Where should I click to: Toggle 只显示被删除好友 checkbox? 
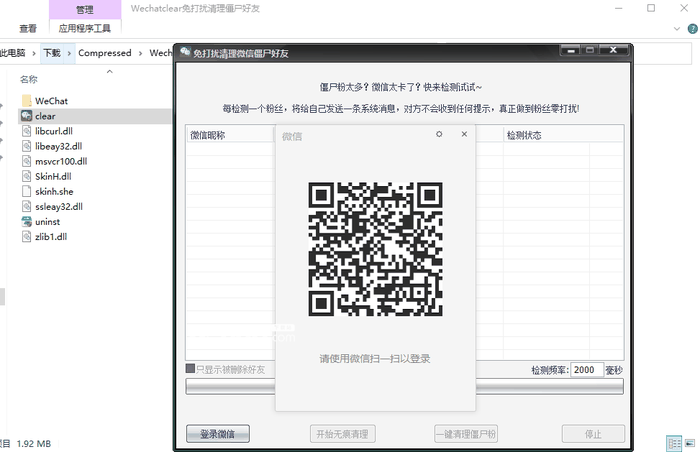pos(190,368)
